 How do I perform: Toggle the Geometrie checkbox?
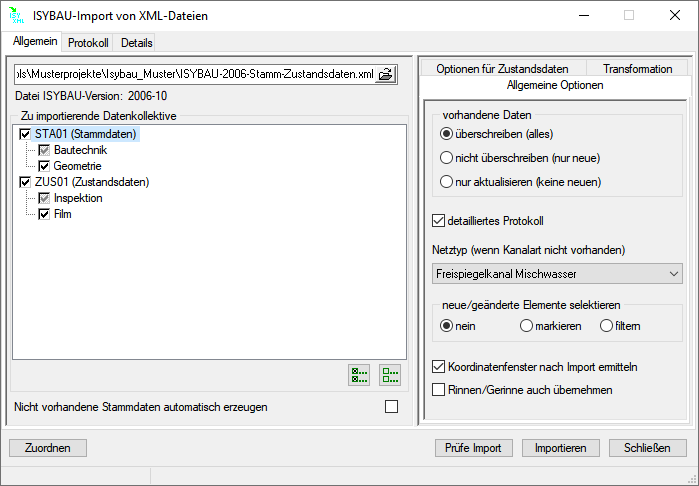[x=44, y=166]
